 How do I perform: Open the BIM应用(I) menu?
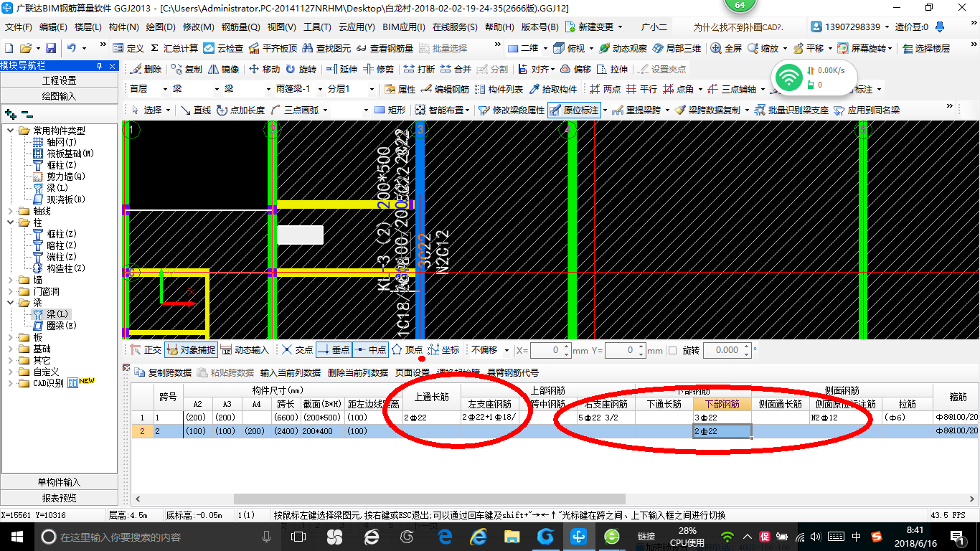404,27
